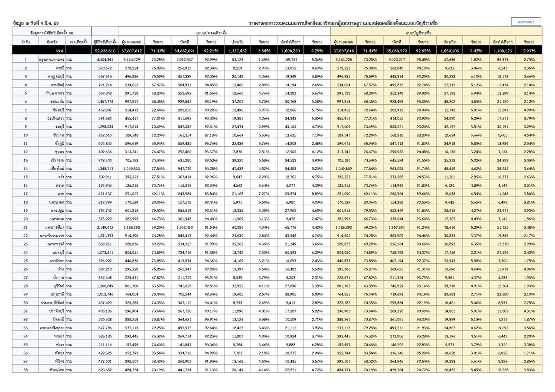The width and height of the screenshot is (555, 392).
Task: Click the เอกสารแนบ 1 box at top right
Action: click(526, 22)
